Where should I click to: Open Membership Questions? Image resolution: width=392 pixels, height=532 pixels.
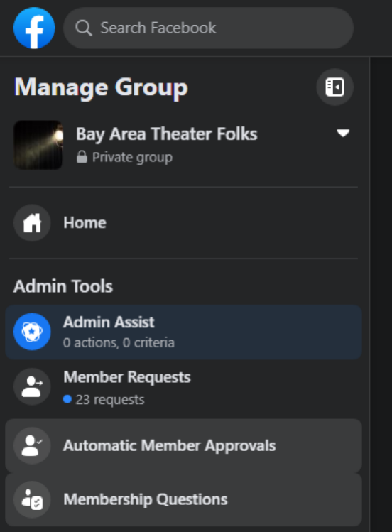tap(183, 499)
